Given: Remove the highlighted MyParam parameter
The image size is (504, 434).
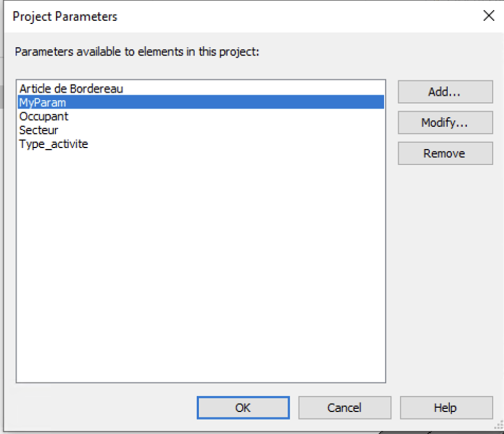Looking at the screenshot, I should tap(445, 153).
